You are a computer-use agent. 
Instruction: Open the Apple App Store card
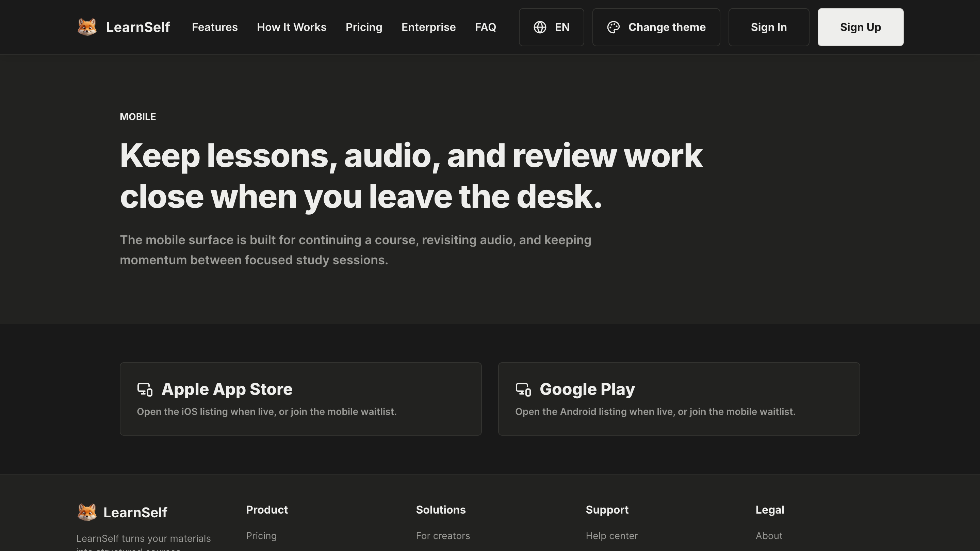300,399
